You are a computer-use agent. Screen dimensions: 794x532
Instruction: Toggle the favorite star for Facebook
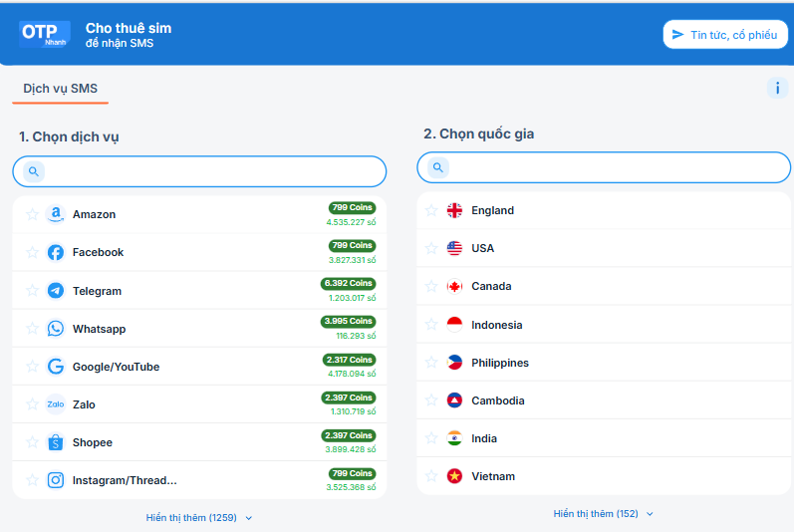pos(32,252)
